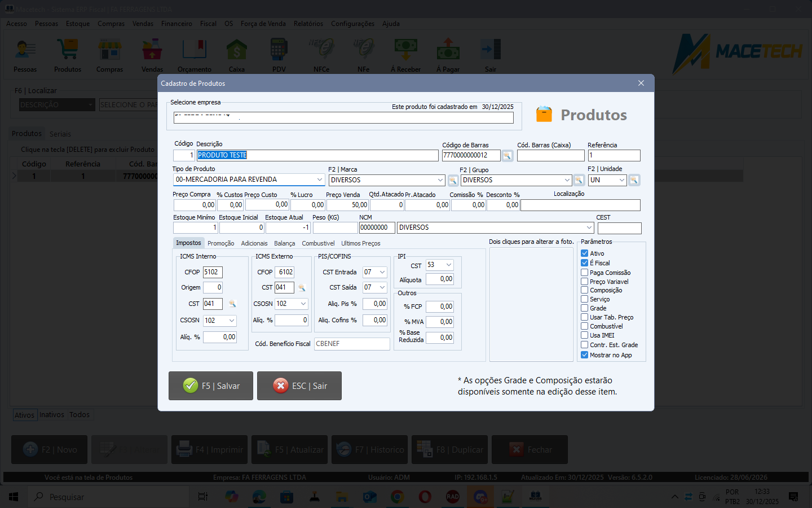This screenshot has height=508, width=812.
Task: Toggle the Mostrar no App checkbox
Action: pos(585,355)
